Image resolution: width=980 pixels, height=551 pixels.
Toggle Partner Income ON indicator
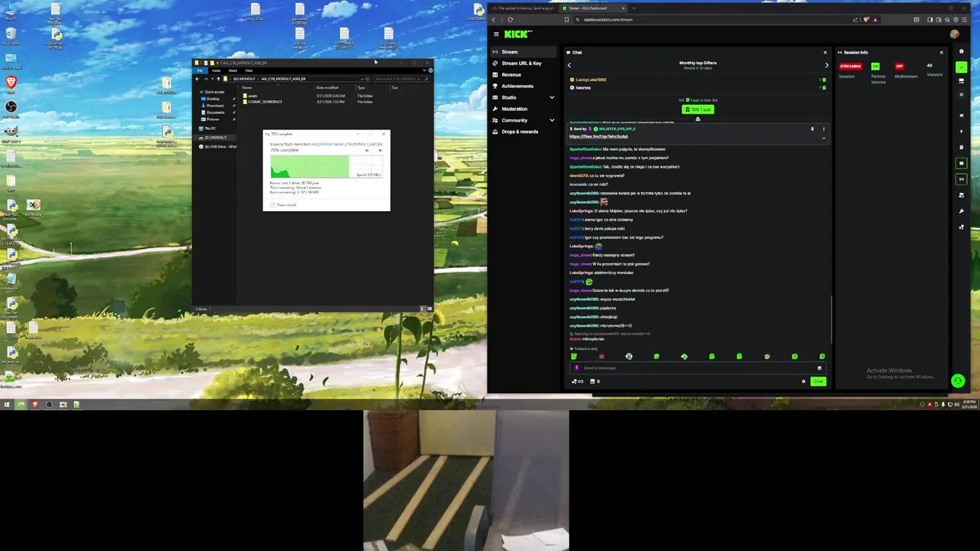pyautogui.click(x=875, y=67)
